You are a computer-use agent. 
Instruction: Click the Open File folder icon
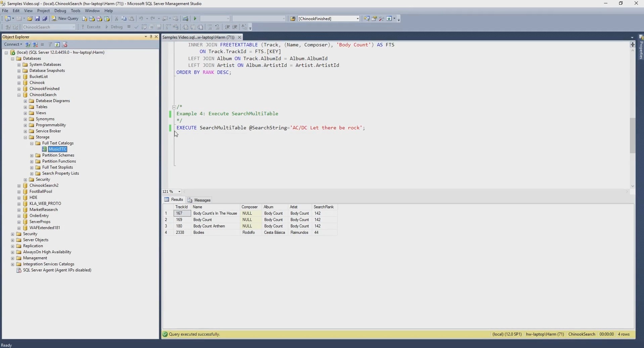point(30,19)
